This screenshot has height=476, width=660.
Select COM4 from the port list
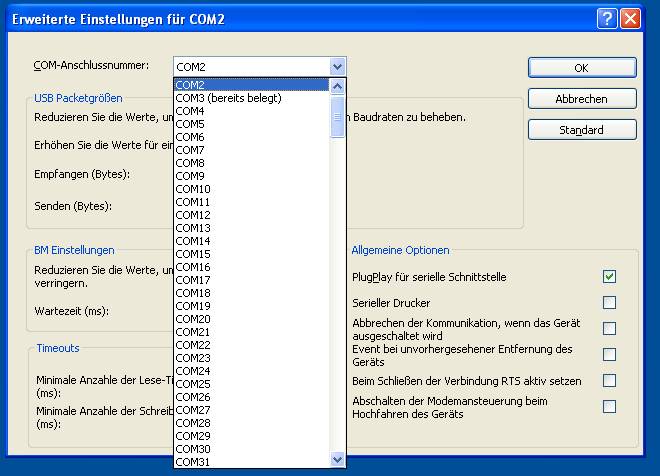point(190,111)
